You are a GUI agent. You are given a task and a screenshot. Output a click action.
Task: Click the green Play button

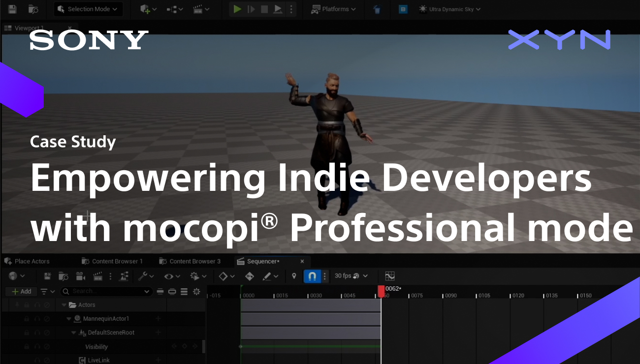coord(237,9)
